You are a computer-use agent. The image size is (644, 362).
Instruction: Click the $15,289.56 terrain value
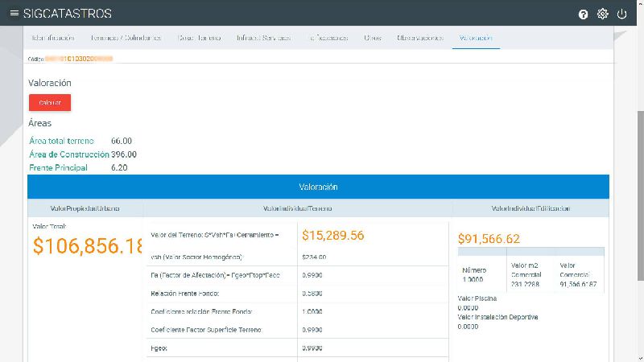(x=332, y=235)
